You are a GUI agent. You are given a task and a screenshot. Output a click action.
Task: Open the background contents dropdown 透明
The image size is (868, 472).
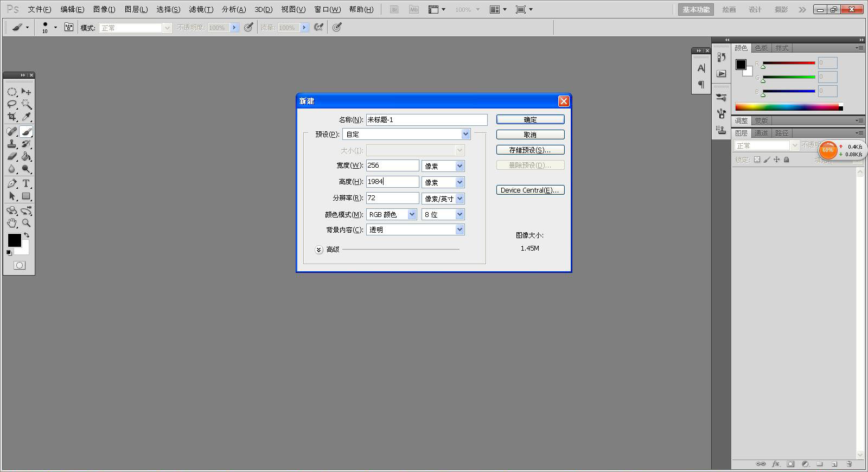[416, 229]
